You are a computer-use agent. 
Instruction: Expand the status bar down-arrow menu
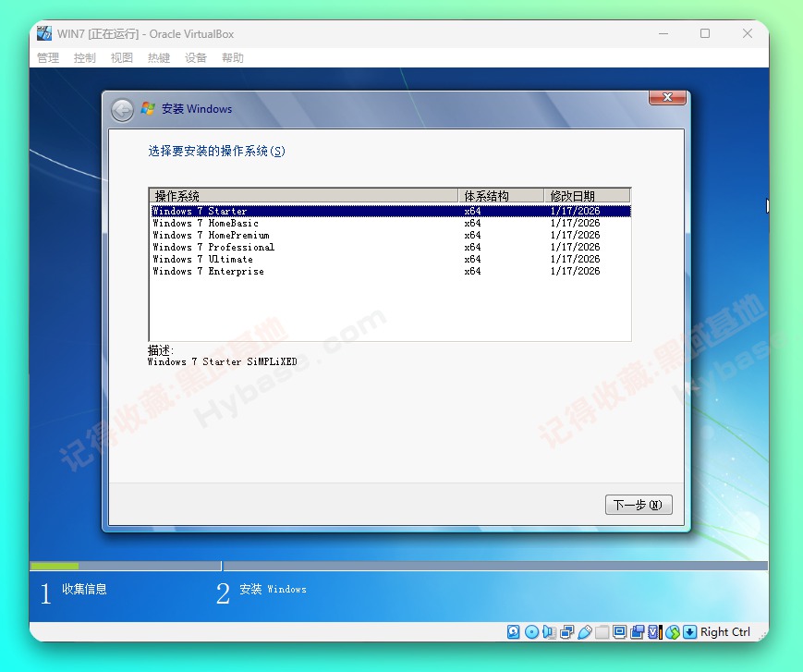click(x=688, y=631)
